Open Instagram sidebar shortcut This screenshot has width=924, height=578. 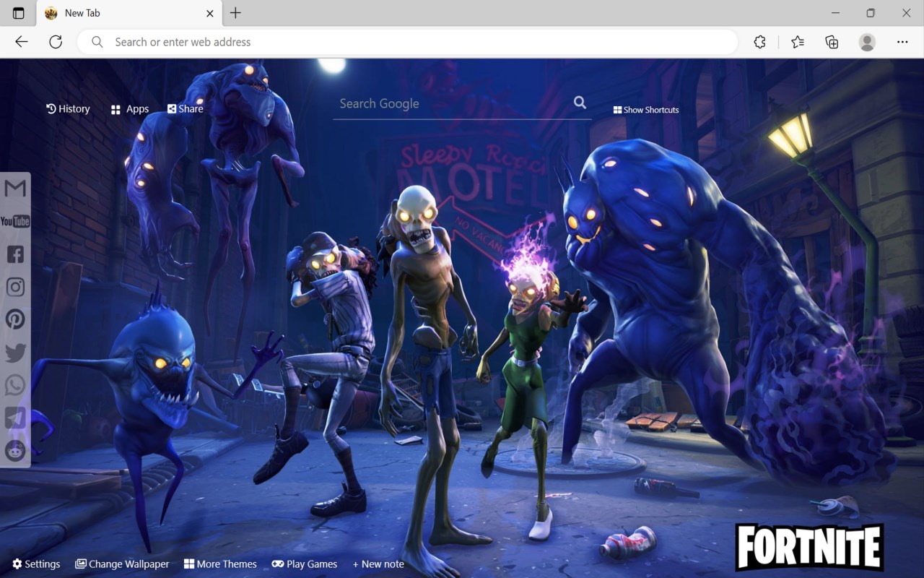15,287
